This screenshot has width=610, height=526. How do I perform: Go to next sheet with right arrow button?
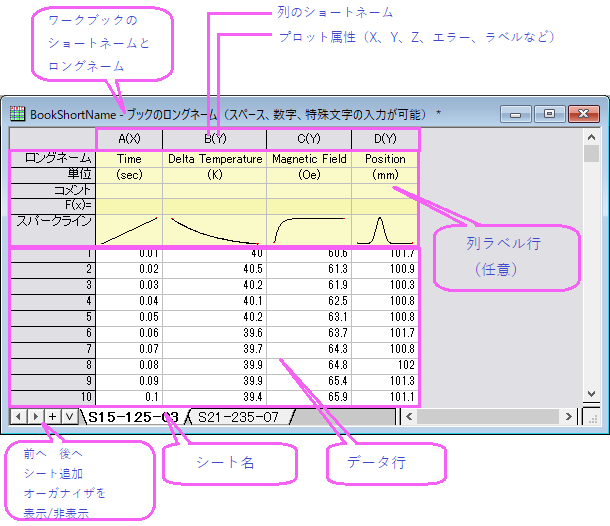(35, 417)
